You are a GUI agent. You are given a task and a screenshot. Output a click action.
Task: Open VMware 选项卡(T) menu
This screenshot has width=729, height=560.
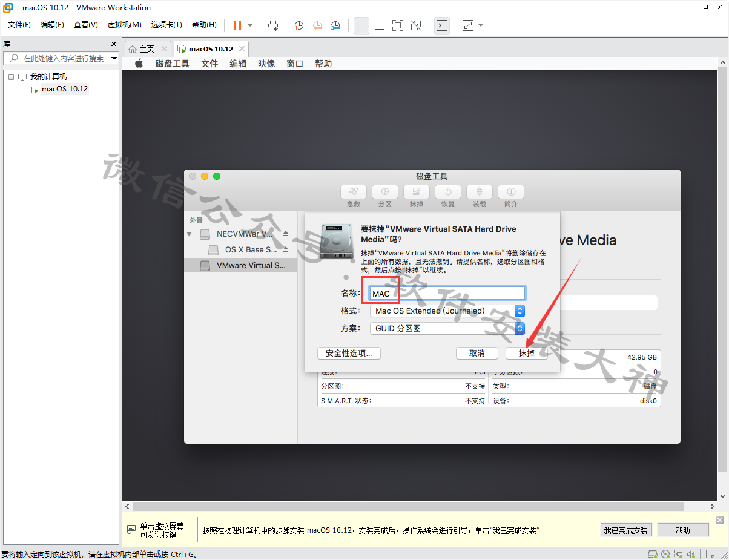click(167, 25)
